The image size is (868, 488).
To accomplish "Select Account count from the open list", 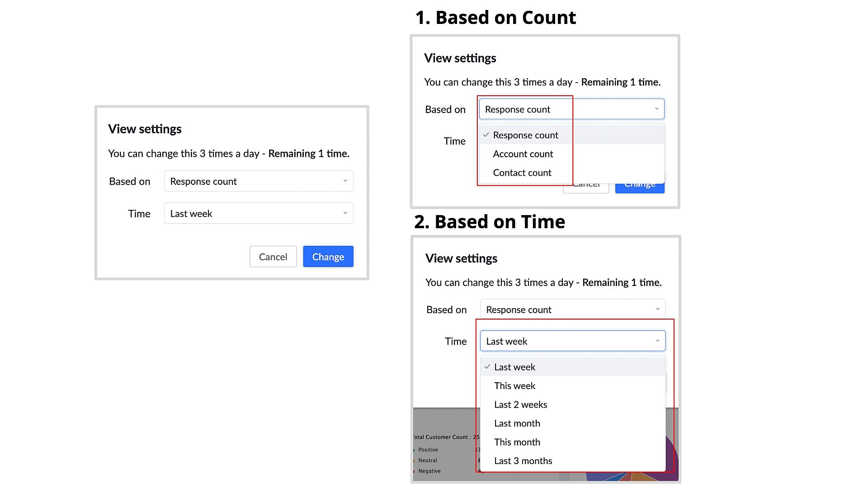I will pyautogui.click(x=523, y=154).
